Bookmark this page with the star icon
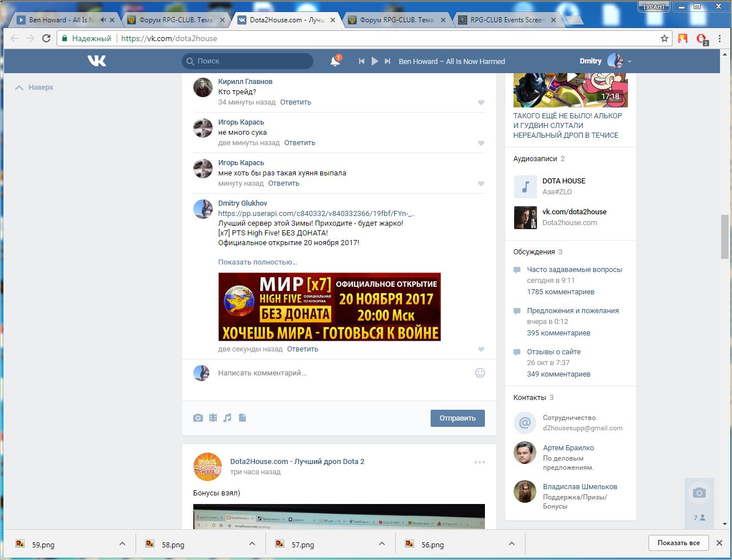This screenshot has width=732, height=560. click(664, 39)
